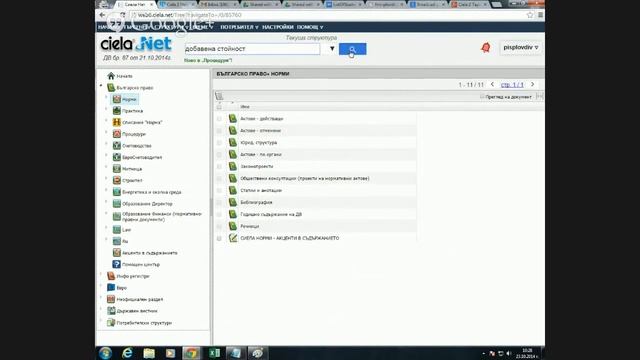640x360 pixels.
Task: Tick the checkbox for Актове - по органи
Action: click(x=219, y=155)
